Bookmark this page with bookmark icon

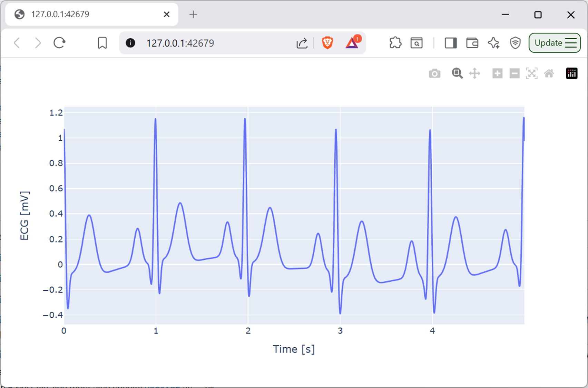tap(102, 43)
